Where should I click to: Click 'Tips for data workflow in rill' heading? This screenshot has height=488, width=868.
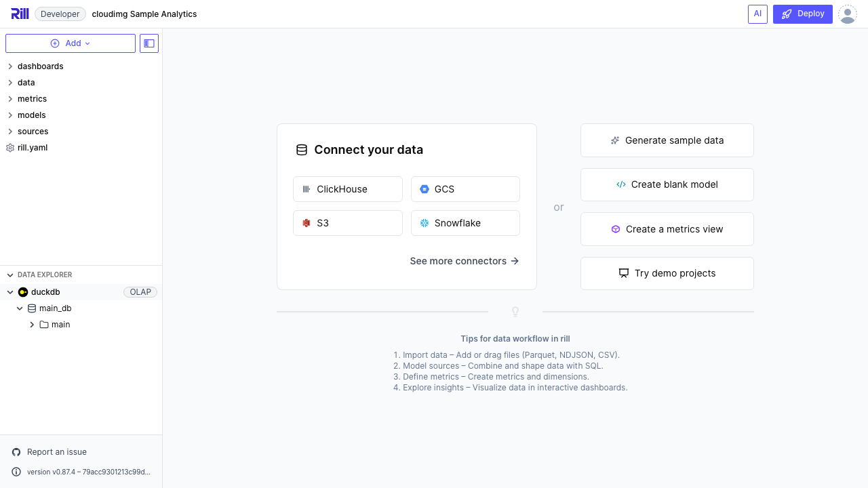click(515, 339)
